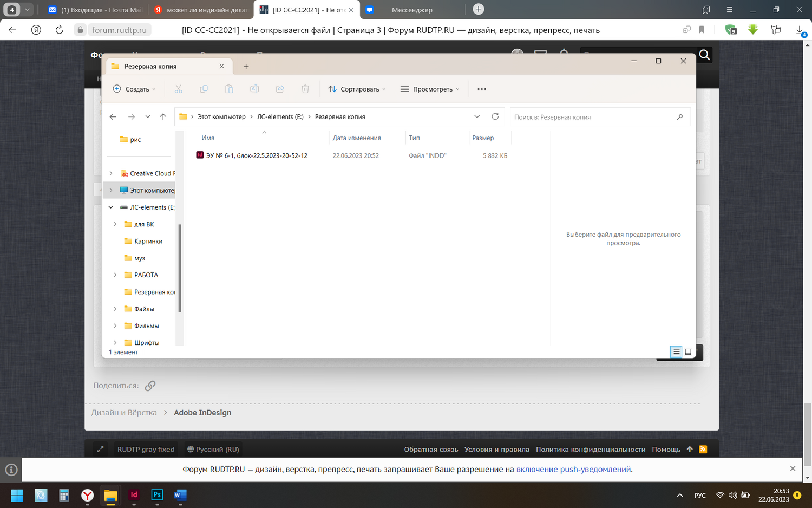Image resolution: width=812 pixels, height=508 pixels.
Task: Open the Сортировать dropdown
Action: tap(357, 89)
